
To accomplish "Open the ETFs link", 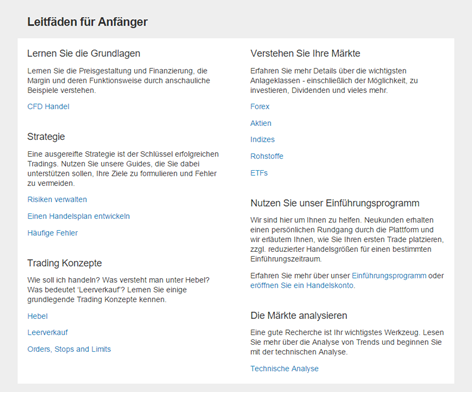I will click(x=259, y=173).
